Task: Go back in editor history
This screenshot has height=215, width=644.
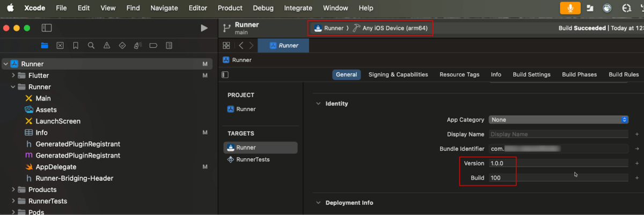Action: [241, 46]
